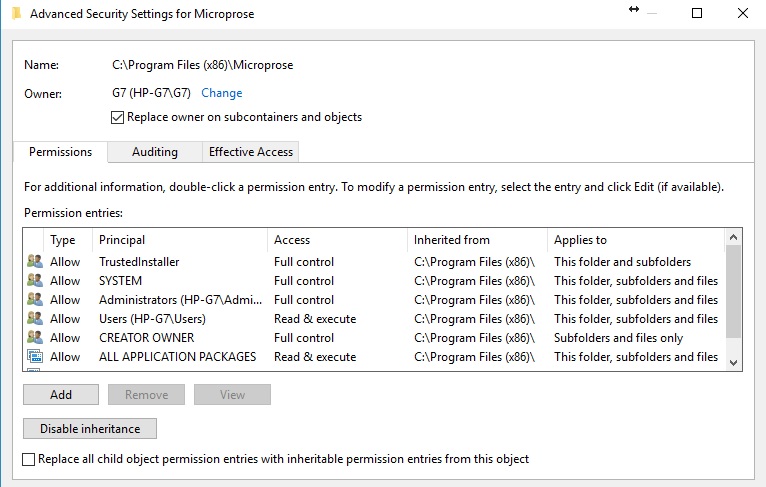Click the ALL APPLICATION PACKAGES package icon
This screenshot has width=766, height=487.
(35, 357)
